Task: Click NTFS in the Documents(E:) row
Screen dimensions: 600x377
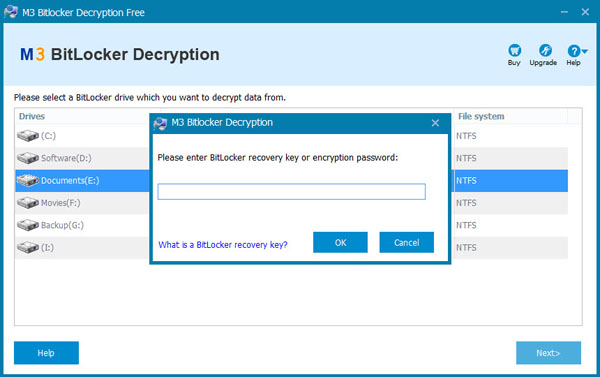Action: [x=466, y=180]
